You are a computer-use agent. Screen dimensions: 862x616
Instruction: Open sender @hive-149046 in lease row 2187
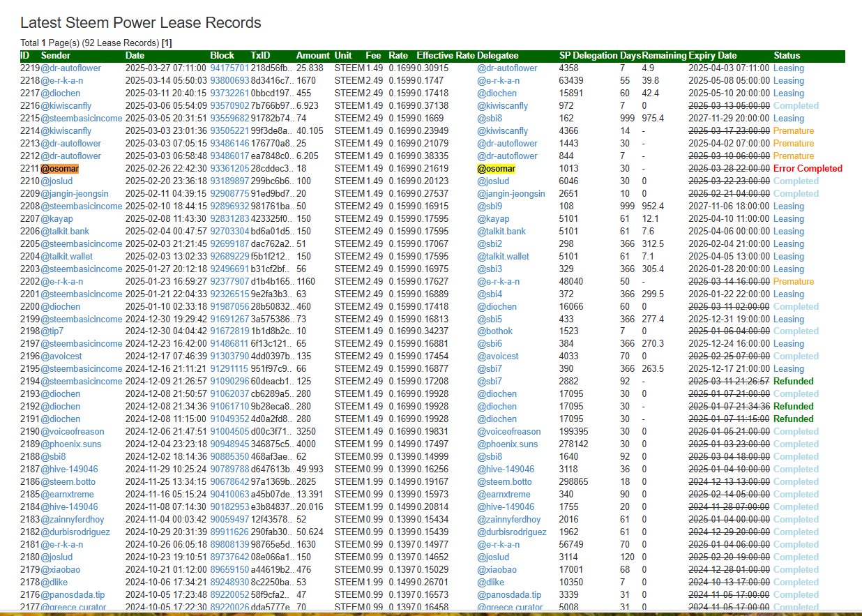coord(69,469)
